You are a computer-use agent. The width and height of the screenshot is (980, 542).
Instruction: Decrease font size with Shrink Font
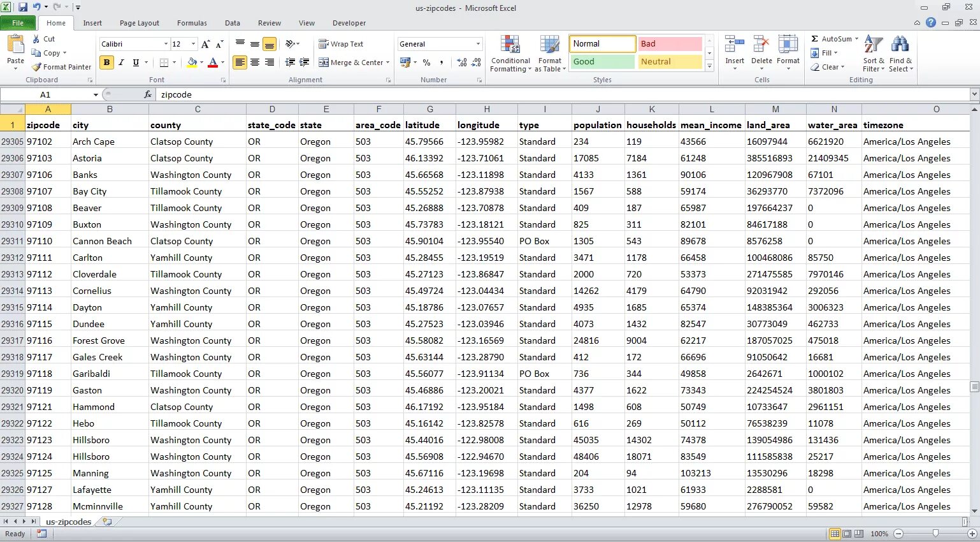219,44
